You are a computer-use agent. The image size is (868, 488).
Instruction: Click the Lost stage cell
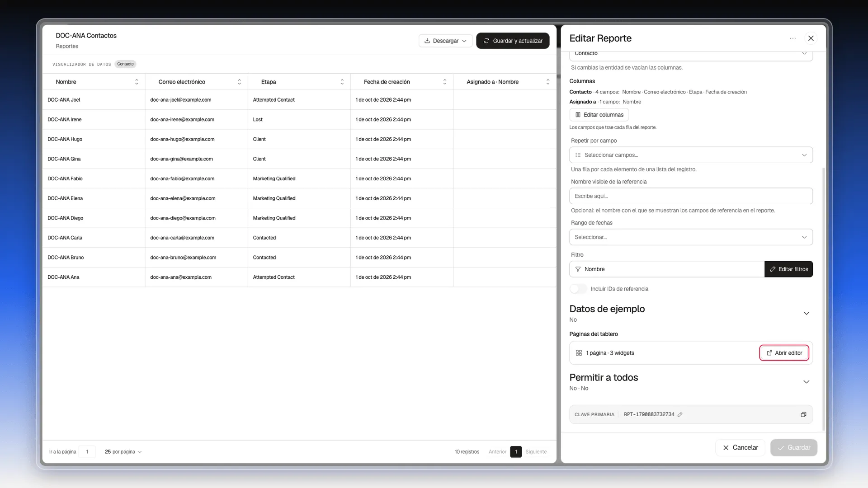258,120
